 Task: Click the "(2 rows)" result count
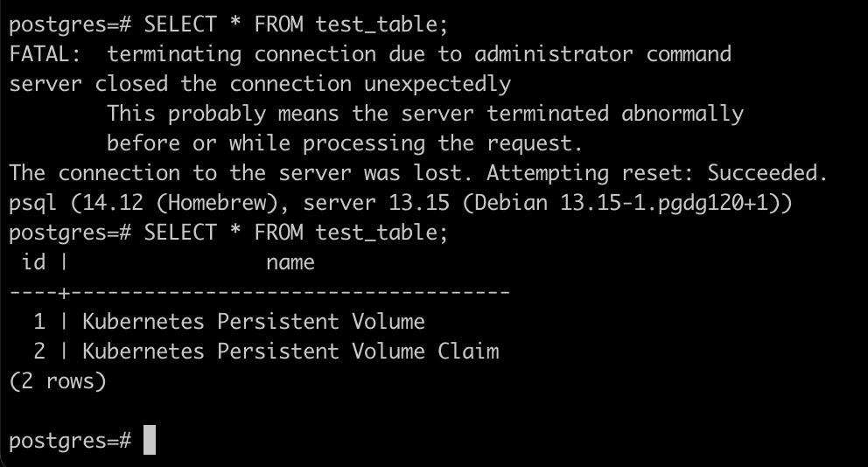point(57,381)
